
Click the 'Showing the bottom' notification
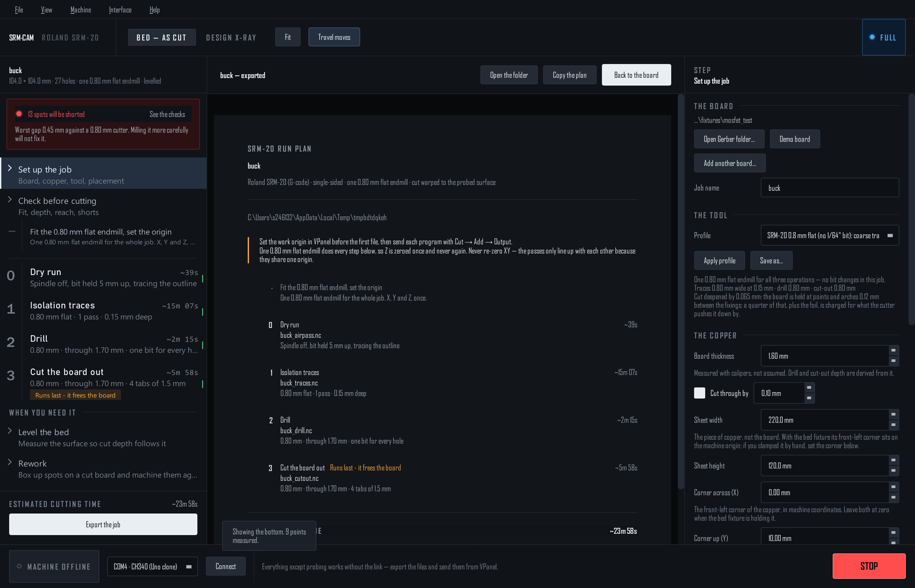click(269, 536)
